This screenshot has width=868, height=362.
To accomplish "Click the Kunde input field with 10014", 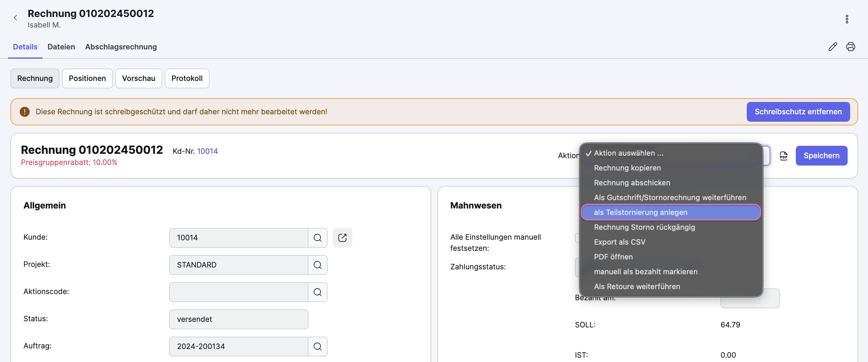I will coord(238,238).
